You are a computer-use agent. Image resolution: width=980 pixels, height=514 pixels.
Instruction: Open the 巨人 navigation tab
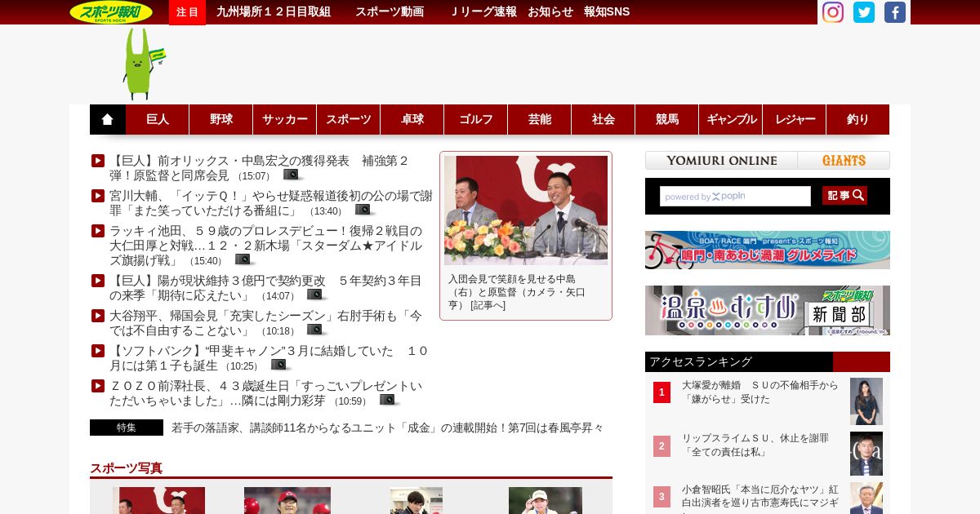click(158, 119)
